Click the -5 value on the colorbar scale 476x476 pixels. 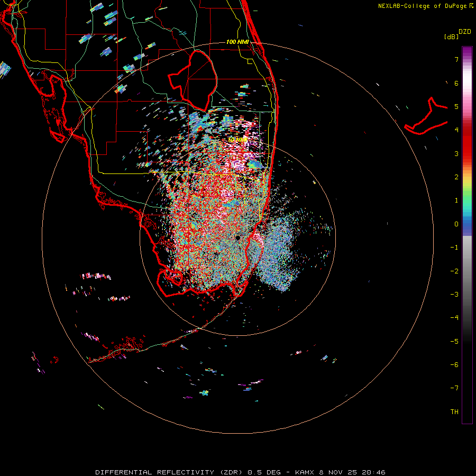[x=454, y=342]
